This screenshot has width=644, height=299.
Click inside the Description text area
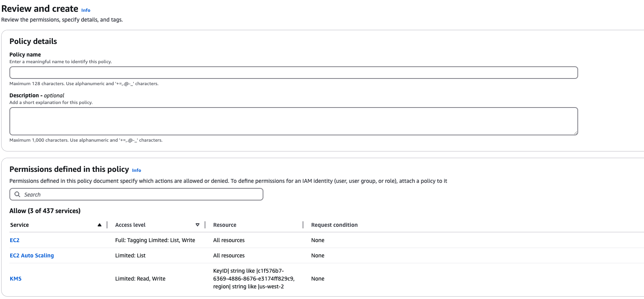[x=293, y=121]
